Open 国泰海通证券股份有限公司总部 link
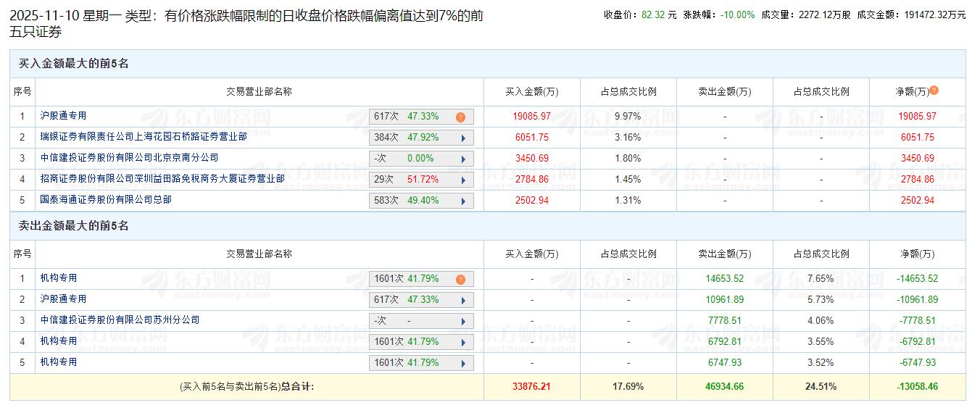Screen dimensions: 980x413 point(105,199)
